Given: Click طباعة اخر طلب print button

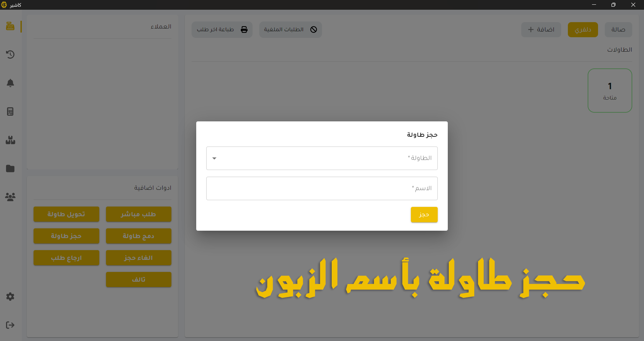Looking at the screenshot, I should click(222, 30).
